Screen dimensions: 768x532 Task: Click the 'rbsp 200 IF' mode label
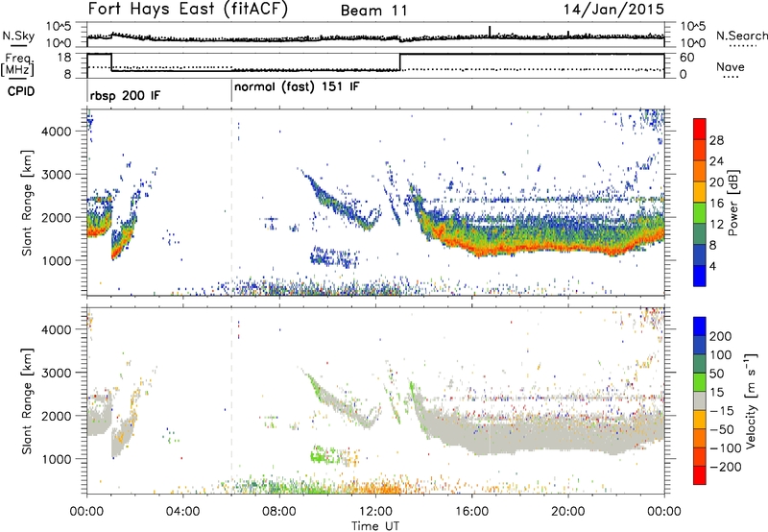(125, 95)
